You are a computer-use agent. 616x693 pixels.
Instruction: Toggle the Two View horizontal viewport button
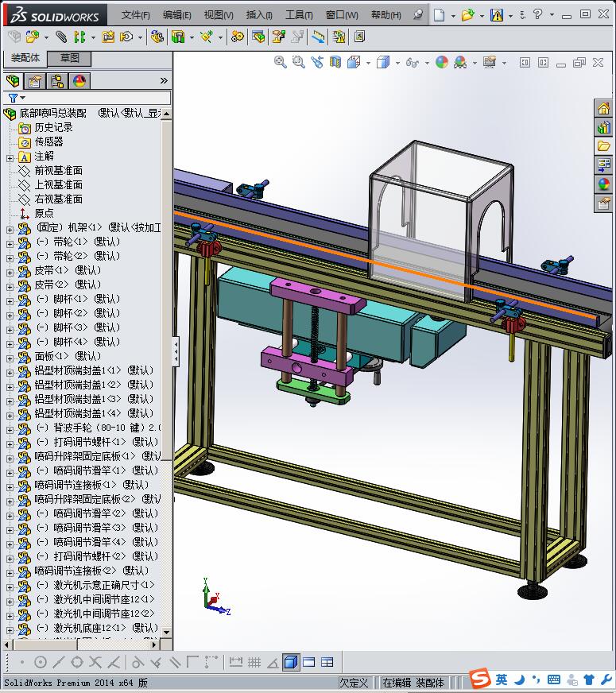(309, 662)
